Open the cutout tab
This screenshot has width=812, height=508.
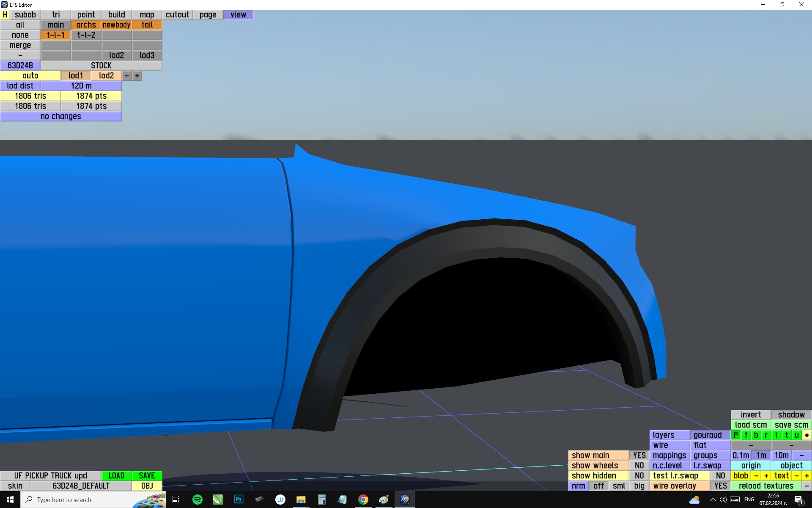177,15
